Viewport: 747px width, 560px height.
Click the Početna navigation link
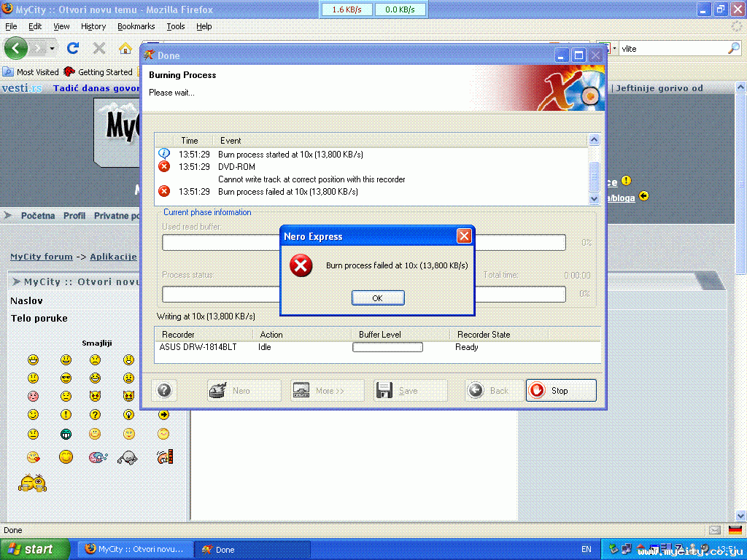tap(38, 216)
